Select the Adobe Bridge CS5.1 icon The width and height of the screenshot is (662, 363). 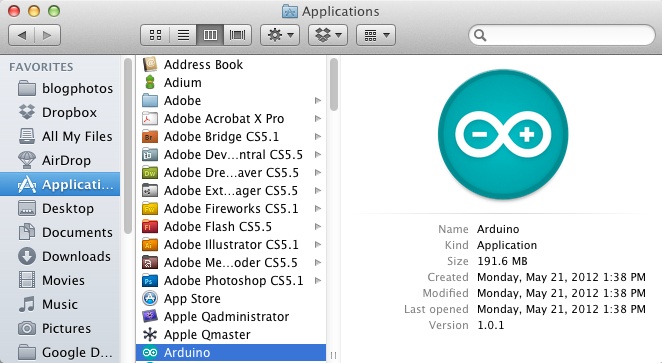point(150,137)
